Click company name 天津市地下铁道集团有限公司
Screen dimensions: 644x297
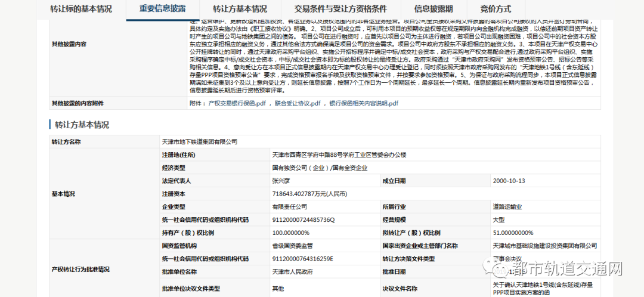point(200,142)
